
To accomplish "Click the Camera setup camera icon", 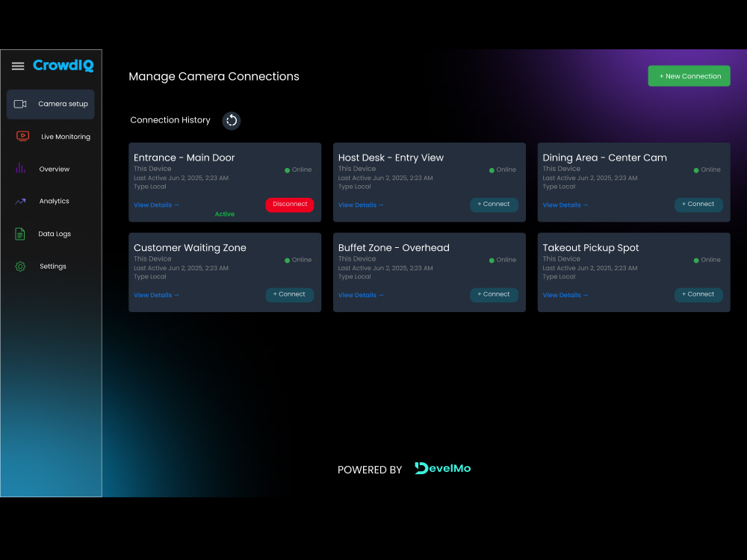I will pyautogui.click(x=20, y=104).
